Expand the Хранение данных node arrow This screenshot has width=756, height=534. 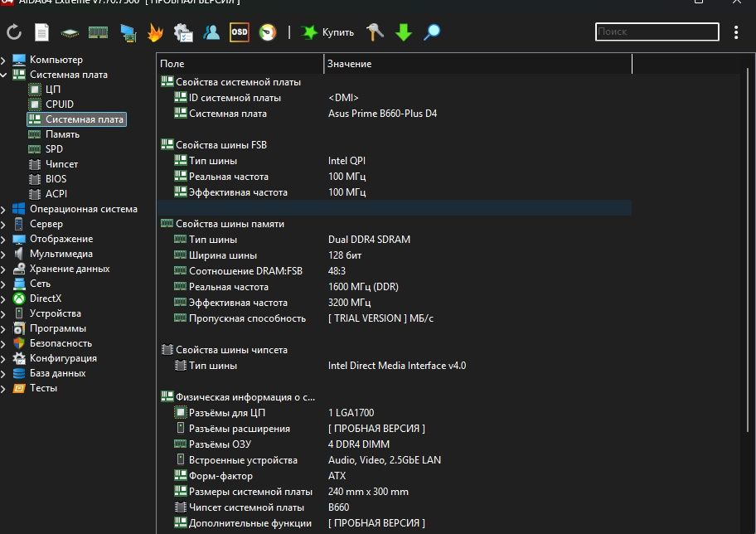(3, 269)
